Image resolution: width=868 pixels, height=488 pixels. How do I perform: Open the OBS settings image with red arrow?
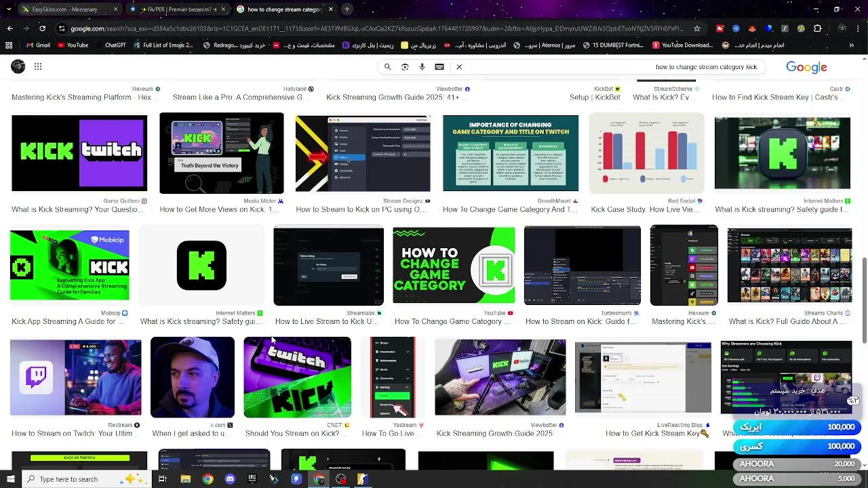363,153
